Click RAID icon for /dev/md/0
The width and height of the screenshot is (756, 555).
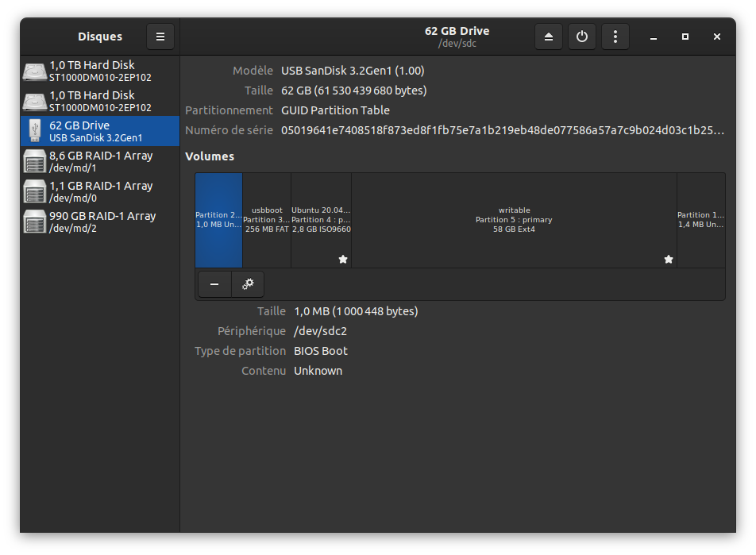35,191
